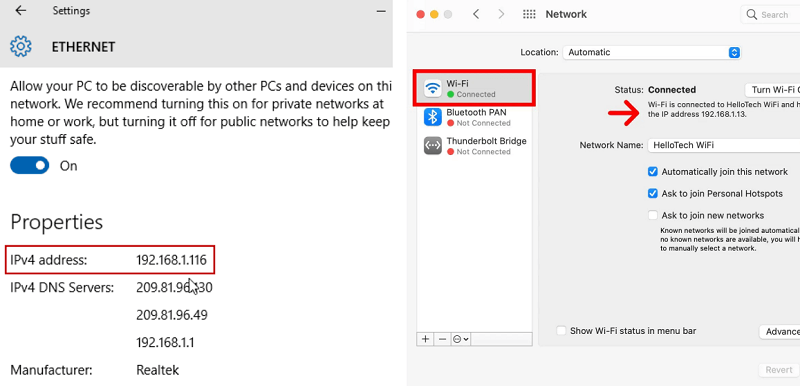Check Show Wi-Fi status in menu bar

pyautogui.click(x=561, y=331)
